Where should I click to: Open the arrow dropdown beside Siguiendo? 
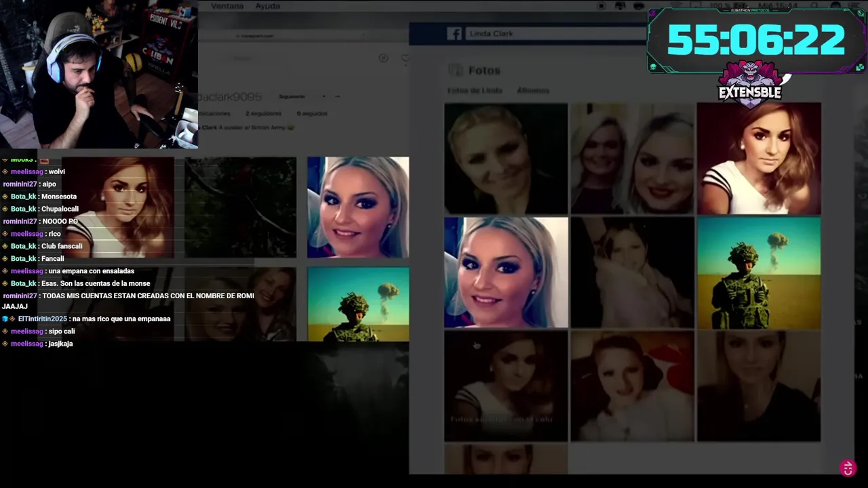[x=323, y=96]
